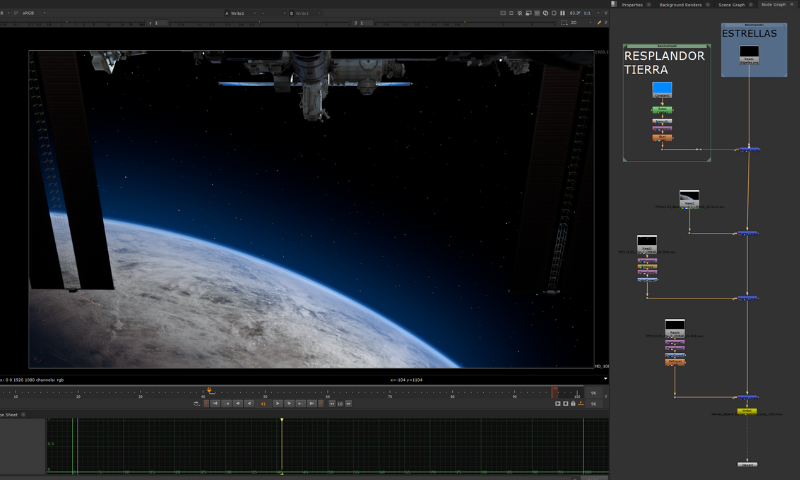Click the RESPLANDOR TIERRA backdrop title bar

(x=666, y=46)
